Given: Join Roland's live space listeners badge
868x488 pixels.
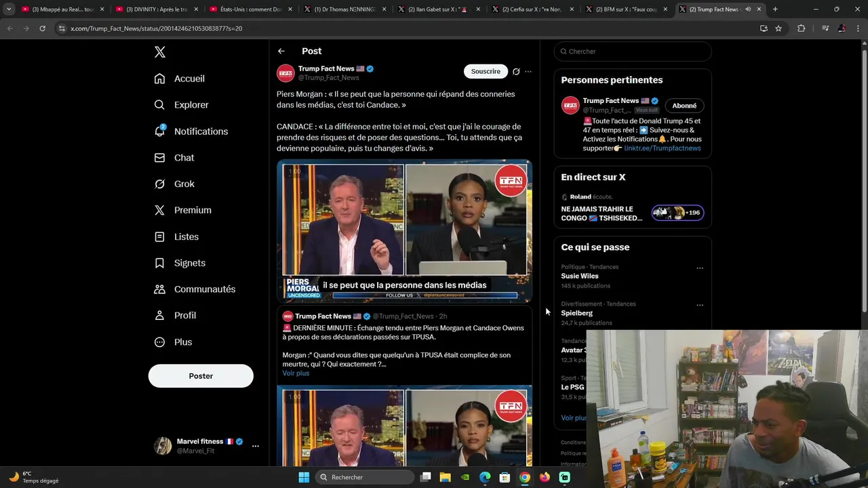Looking at the screenshot, I should (x=677, y=213).
